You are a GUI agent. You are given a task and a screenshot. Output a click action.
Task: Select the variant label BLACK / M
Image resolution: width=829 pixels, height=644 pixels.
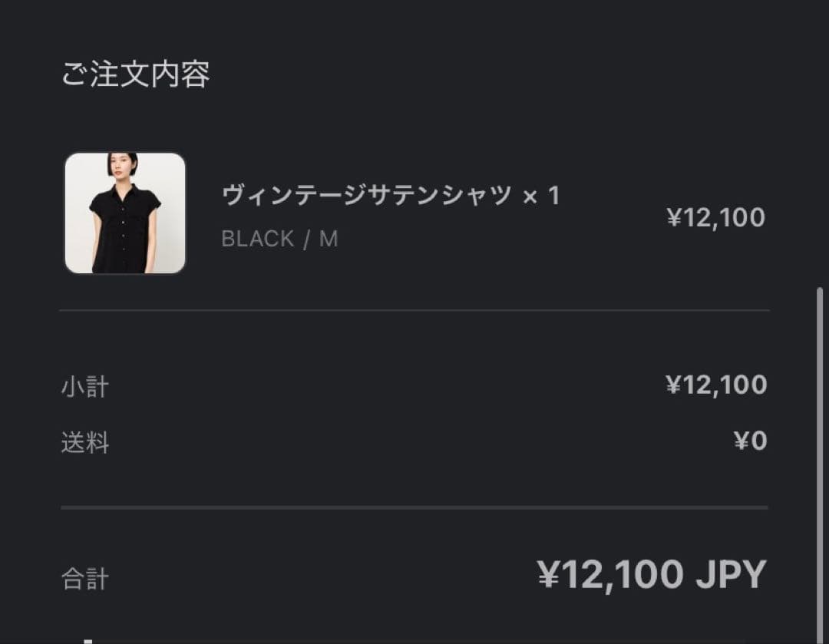(279, 239)
